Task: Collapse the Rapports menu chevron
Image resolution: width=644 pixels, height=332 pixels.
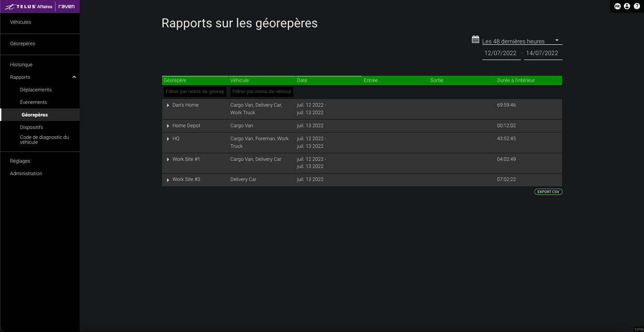Action: click(x=74, y=77)
